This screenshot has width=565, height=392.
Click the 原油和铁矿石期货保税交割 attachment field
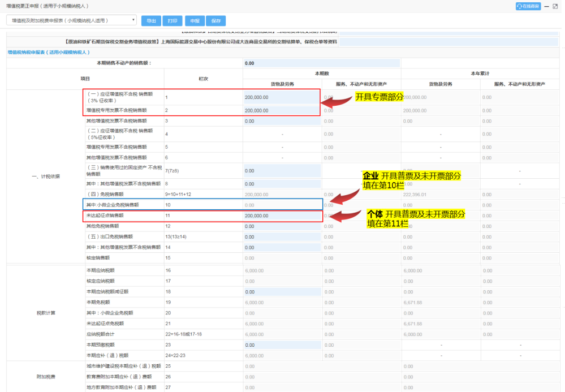click(x=448, y=42)
